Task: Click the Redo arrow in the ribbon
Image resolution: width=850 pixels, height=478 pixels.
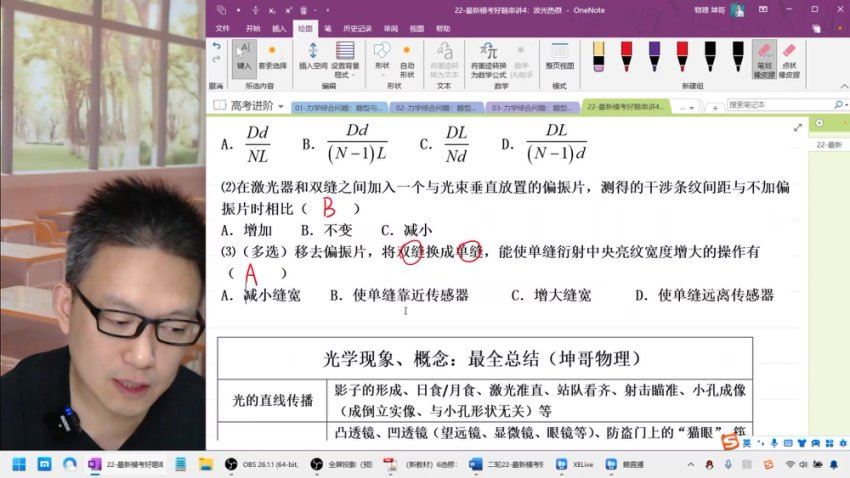Action: (x=216, y=59)
